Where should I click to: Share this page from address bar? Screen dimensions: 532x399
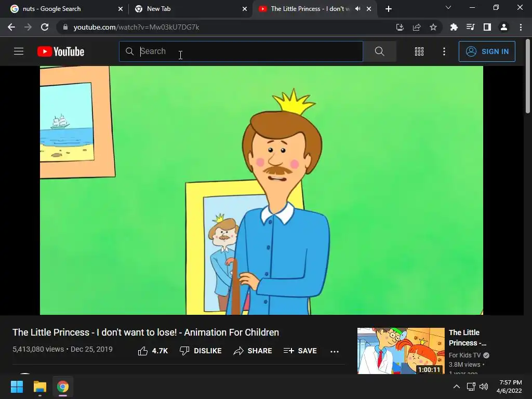[417, 27]
